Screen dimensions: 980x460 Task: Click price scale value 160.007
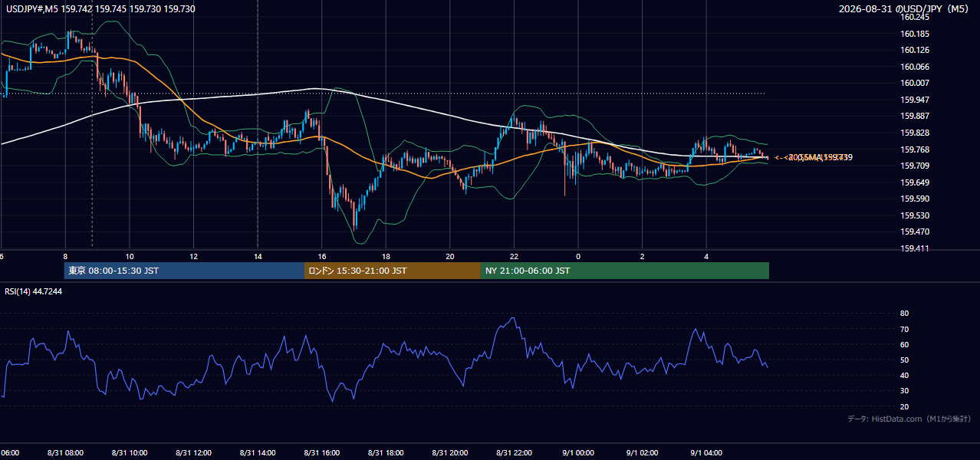(916, 83)
